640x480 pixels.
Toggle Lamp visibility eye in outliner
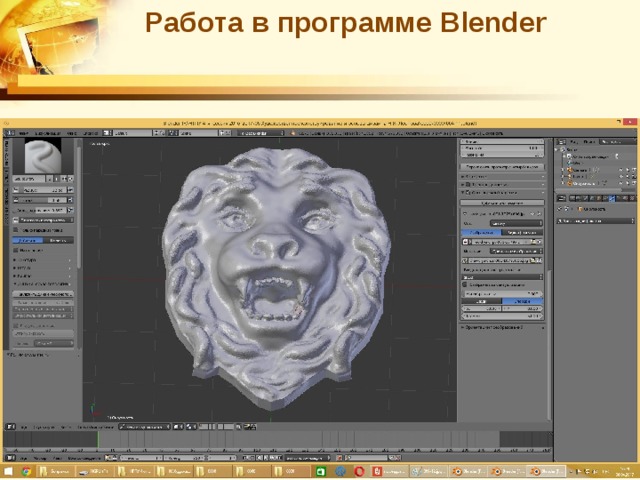pos(621,176)
